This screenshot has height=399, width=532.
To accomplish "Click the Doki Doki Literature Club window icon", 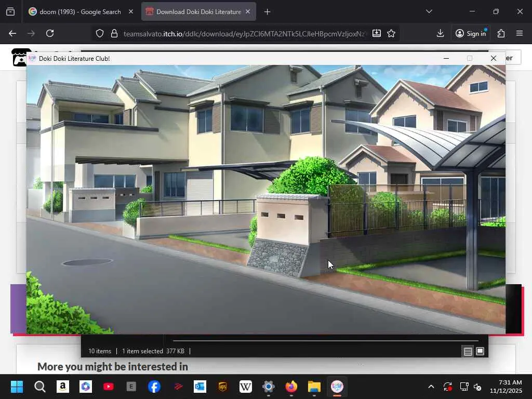I will [32, 58].
